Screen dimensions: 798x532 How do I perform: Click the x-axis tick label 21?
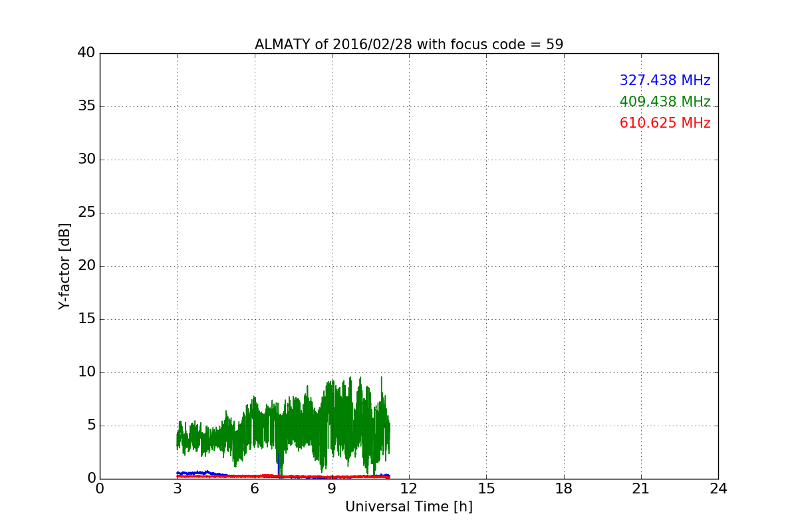(641, 489)
